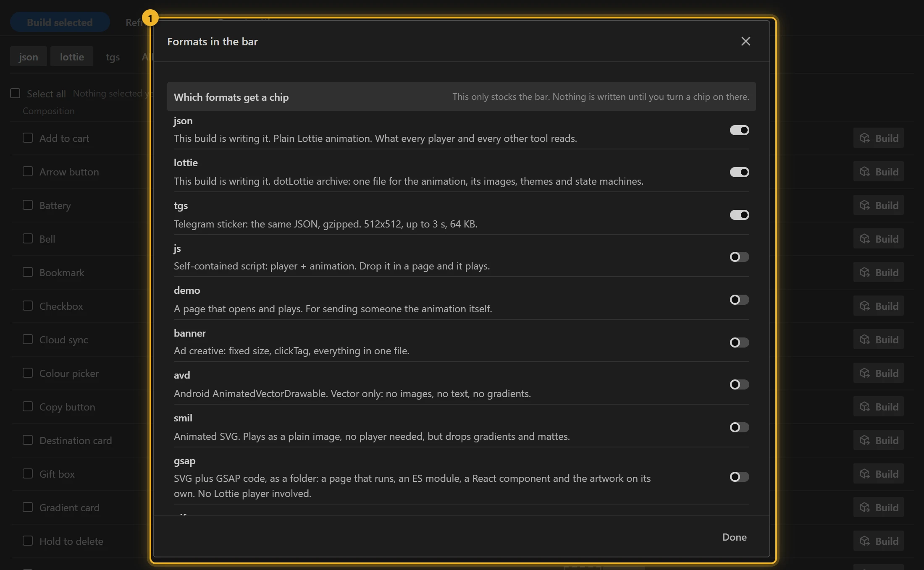The height and width of the screenshot is (570, 924).
Task: Click the Build icon in the Battery row
Action: (864, 205)
